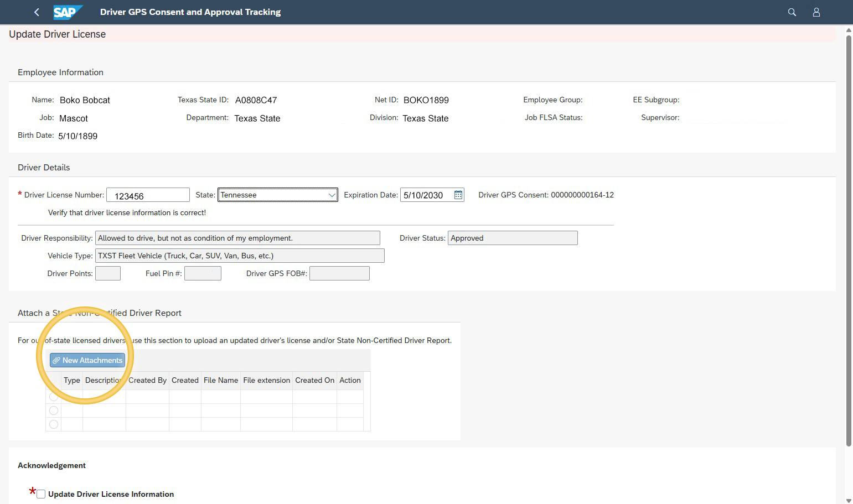The height and width of the screenshot is (504, 853).
Task: Click the SAP logo in the header
Action: (66, 12)
